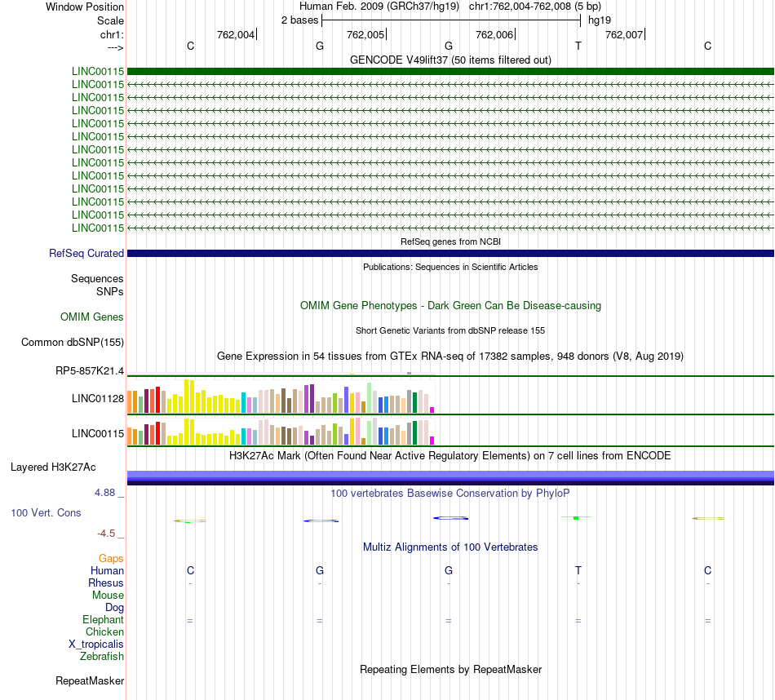Open OMIM Gene Phenotypes track title
Image resolution: width=775 pixels, height=700 pixels.
pyautogui.click(x=450, y=305)
